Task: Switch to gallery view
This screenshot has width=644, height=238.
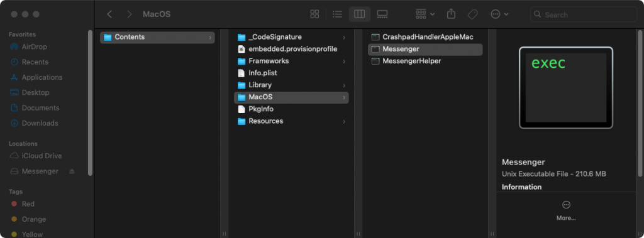Action: [x=382, y=14]
